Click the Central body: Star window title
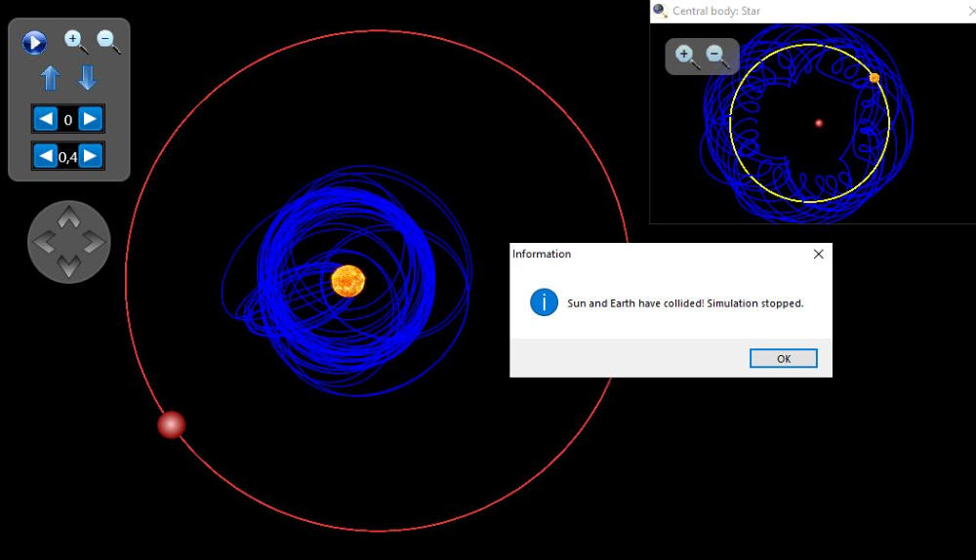The image size is (976, 560). coord(715,11)
